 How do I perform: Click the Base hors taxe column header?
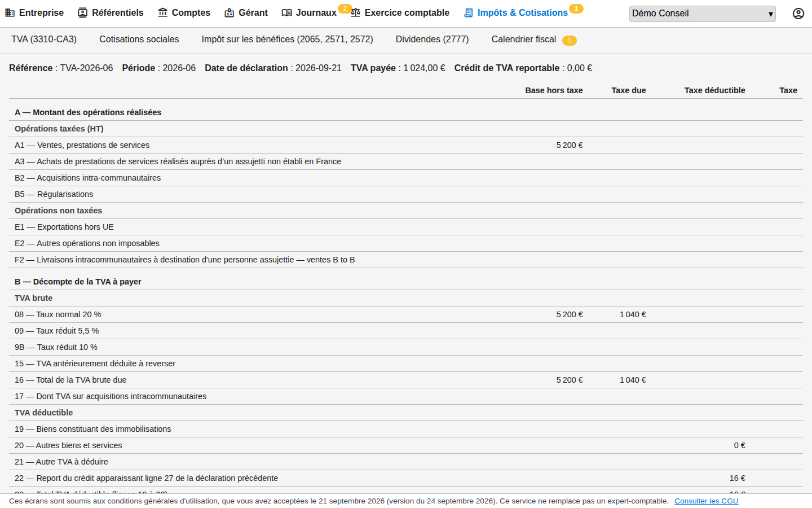(x=554, y=90)
